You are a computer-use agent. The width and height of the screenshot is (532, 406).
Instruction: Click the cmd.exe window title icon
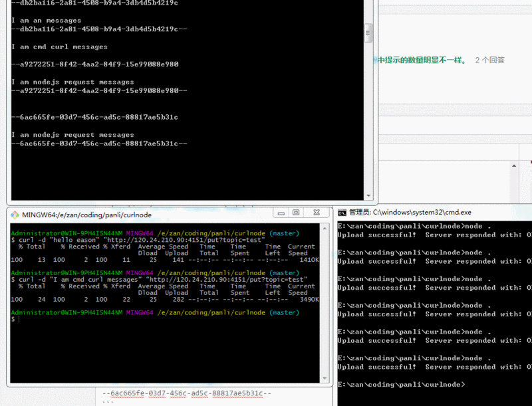[342, 213]
